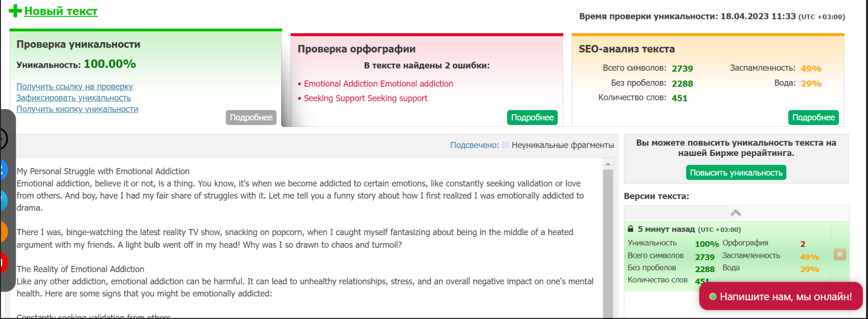Open the chat via 'Напишите нам, мы онлайн!'
The image size is (868, 319).
[780, 296]
